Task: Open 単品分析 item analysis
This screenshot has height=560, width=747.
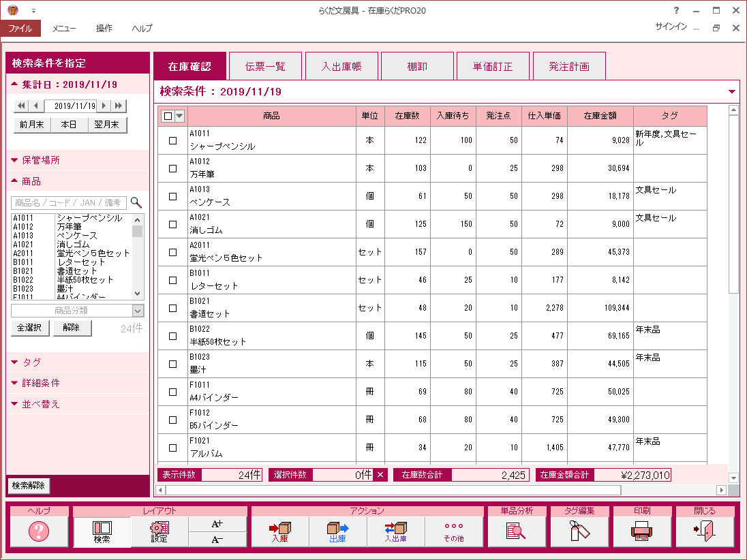Action: coord(516,531)
